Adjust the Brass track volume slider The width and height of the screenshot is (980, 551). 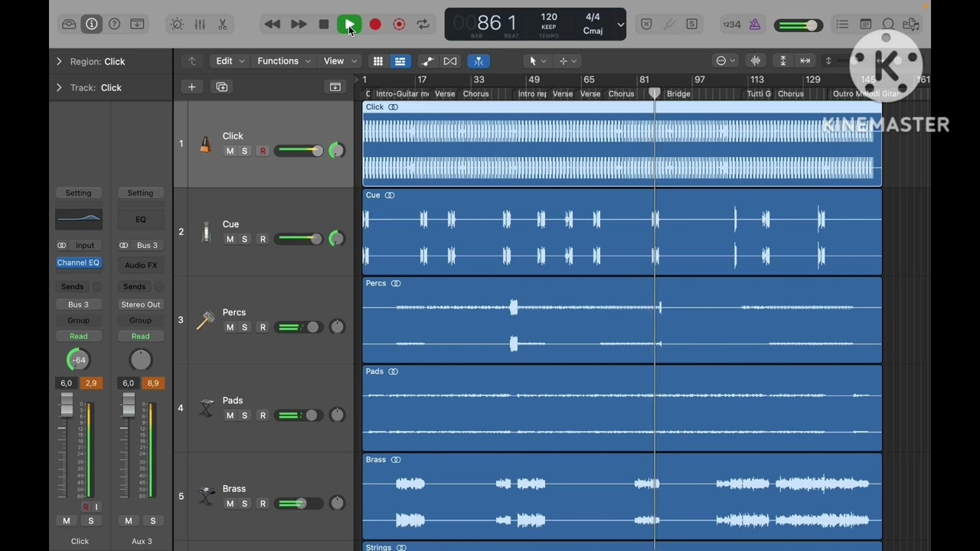click(299, 504)
